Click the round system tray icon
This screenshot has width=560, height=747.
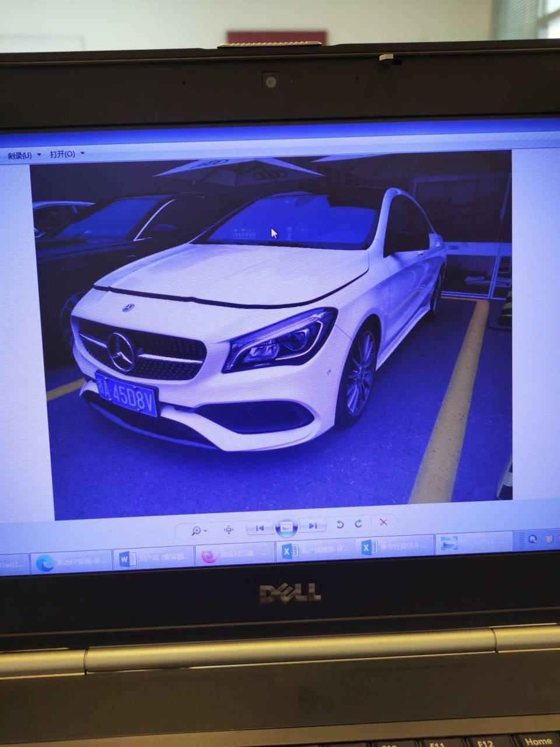[532, 540]
